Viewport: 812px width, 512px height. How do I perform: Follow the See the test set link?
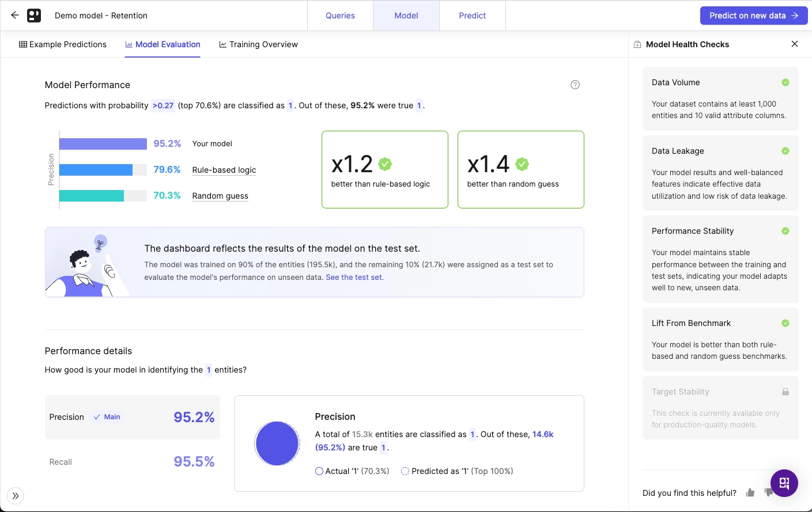[354, 277]
